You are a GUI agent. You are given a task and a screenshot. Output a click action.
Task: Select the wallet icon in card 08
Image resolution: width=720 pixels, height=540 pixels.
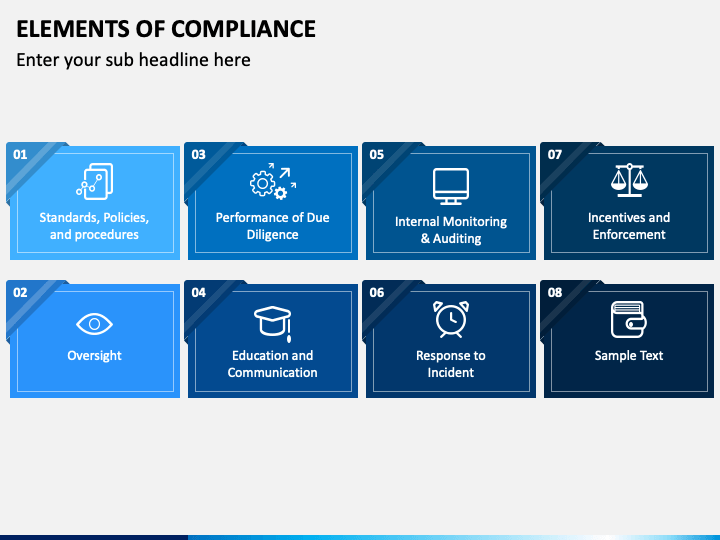click(x=629, y=320)
